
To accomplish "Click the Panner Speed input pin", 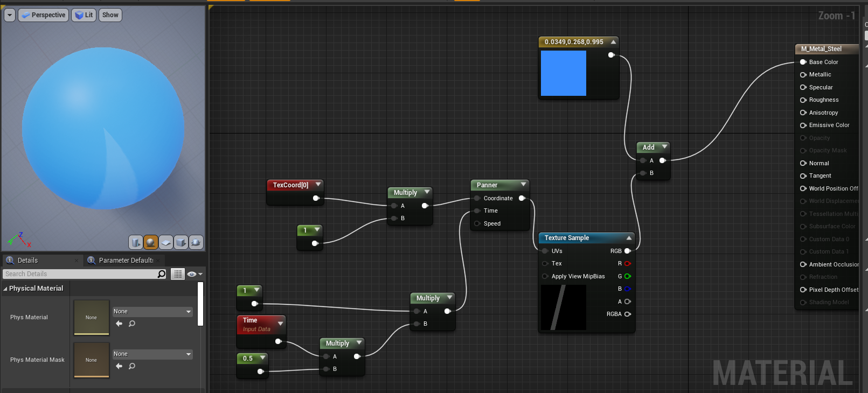I will pyautogui.click(x=477, y=223).
